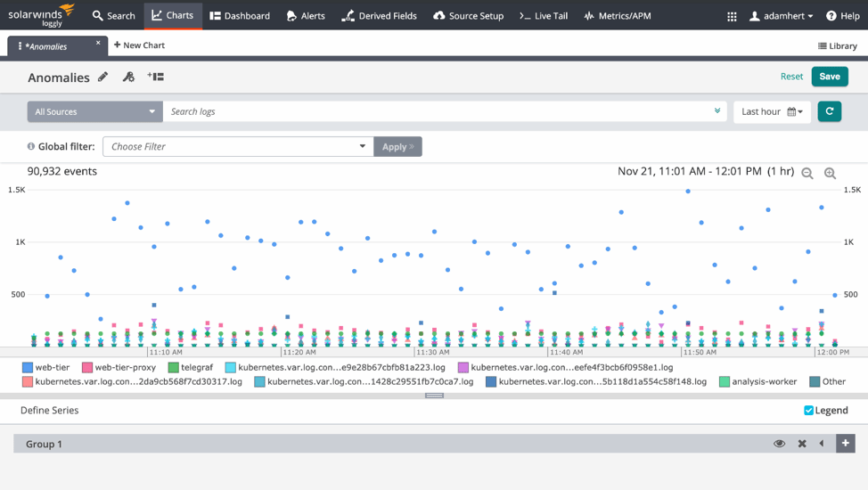Add a new group with plus icon
868x490 pixels.
click(845, 443)
